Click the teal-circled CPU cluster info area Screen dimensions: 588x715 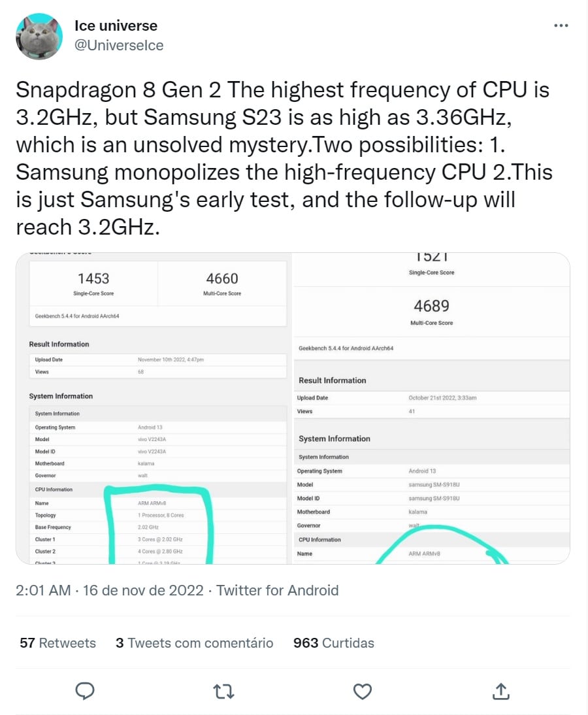click(x=159, y=525)
